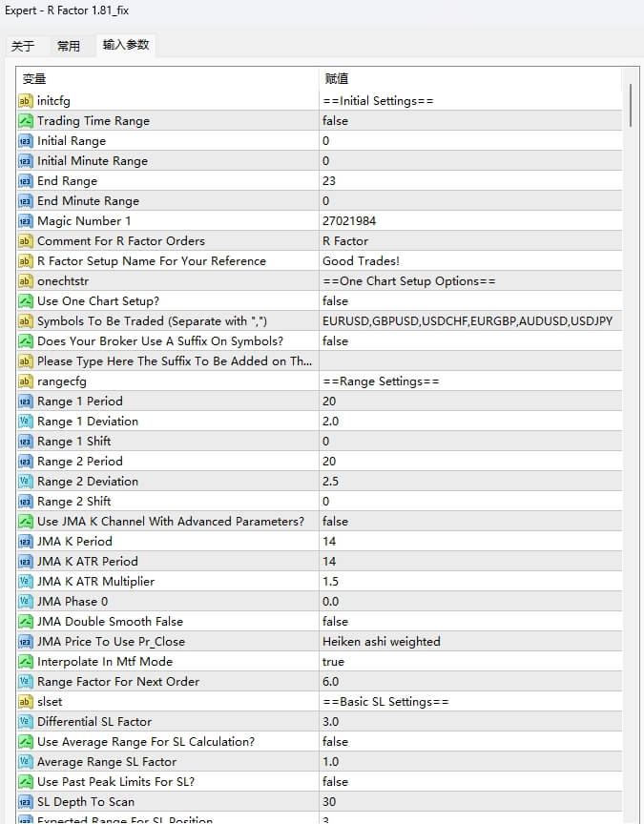Viewport: 644px width, 824px height.
Task: Switch to the 常用 tab
Action: [69, 46]
